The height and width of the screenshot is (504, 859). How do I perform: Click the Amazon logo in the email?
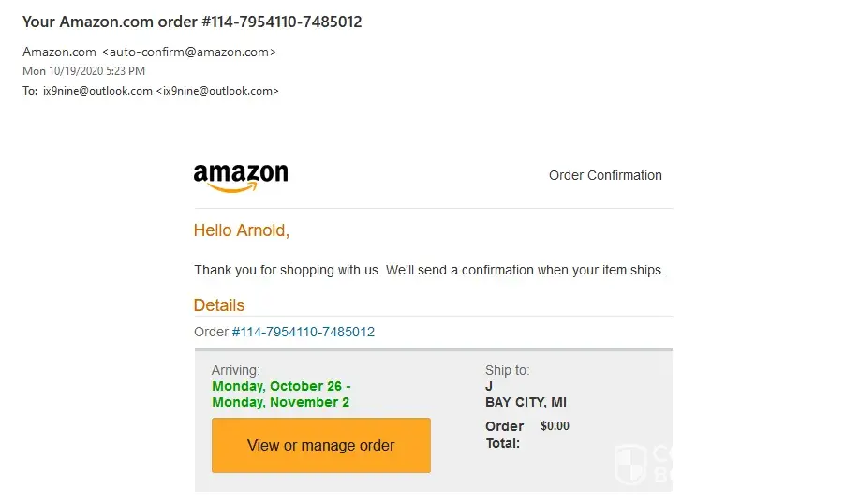pos(241,176)
